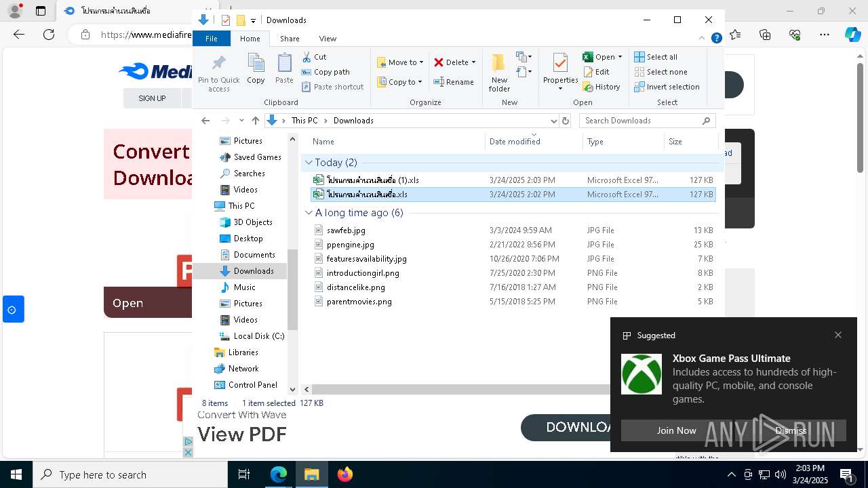
Task: Open Control Panel in navigation pane
Action: point(246,385)
